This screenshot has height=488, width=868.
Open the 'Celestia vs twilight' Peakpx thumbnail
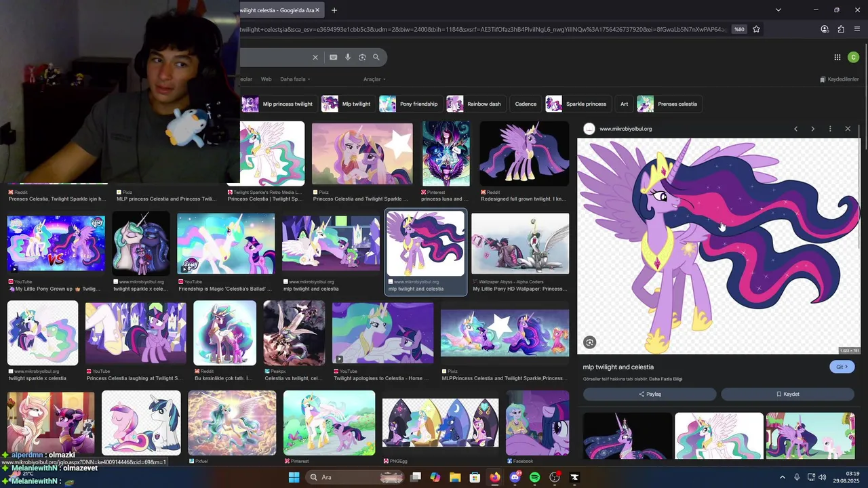[294, 333]
